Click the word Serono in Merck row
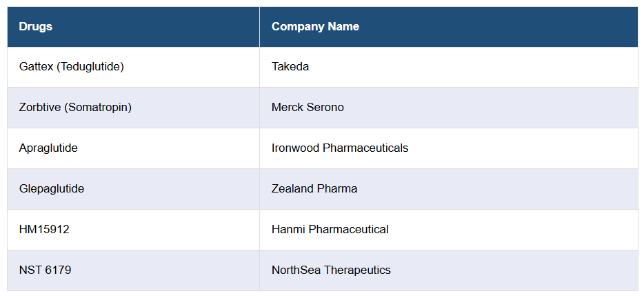Screen dimensions: 644x296 [325, 108]
